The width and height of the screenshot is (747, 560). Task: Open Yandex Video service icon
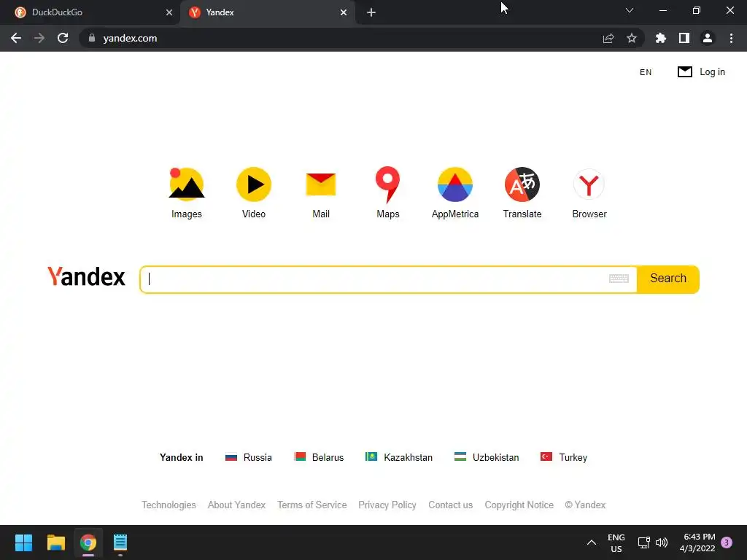pos(253,184)
